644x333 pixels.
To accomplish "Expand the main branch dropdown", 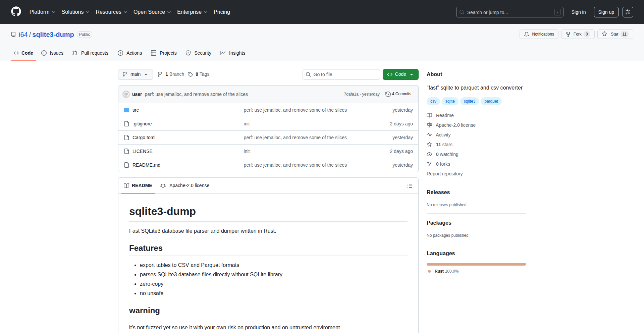I will click(135, 74).
